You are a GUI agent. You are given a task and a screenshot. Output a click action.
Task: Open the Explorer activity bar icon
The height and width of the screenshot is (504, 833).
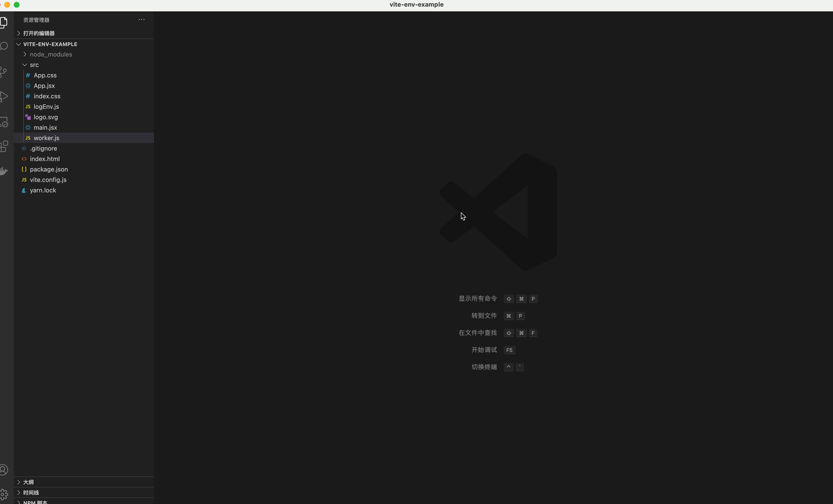point(3,22)
